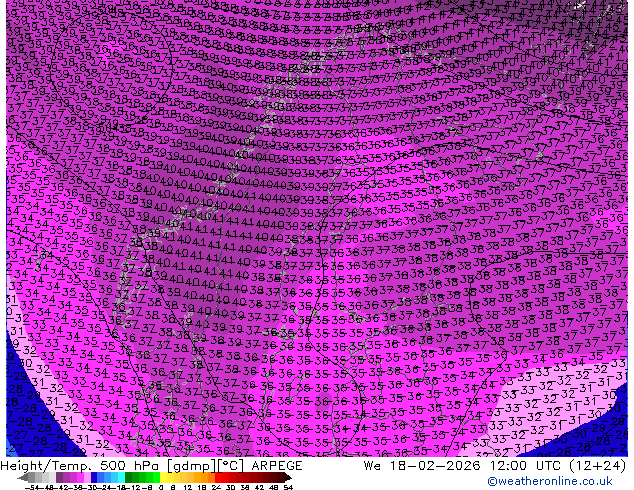The height and width of the screenshot is (490, 634).
Task: Select the cyan swatch in the temperature legend
Action: click(x=121, y=477)
